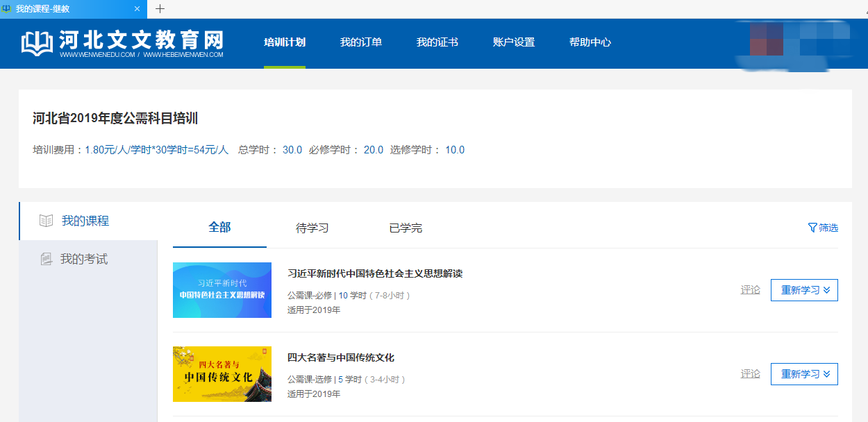Screen dimensions: 868x422
Task: Visit 帮助中心 from the navigation bar
Action: pos(590,42)
